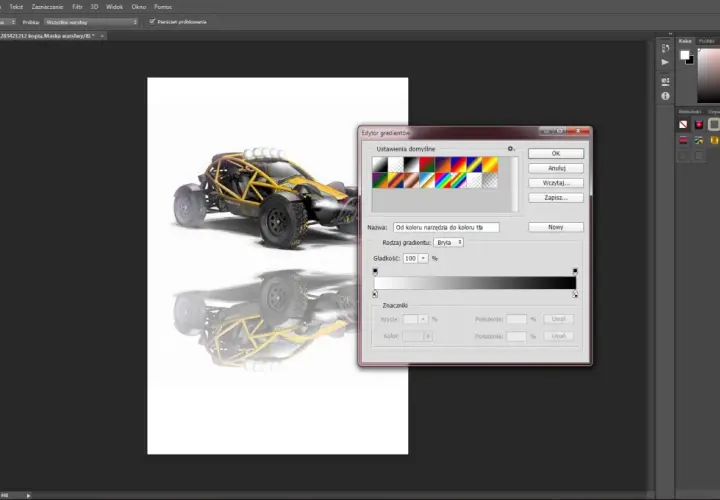This screenshot has height=500, width=720.
Task: Open the History panel icon
Action: tap(665, 48)
